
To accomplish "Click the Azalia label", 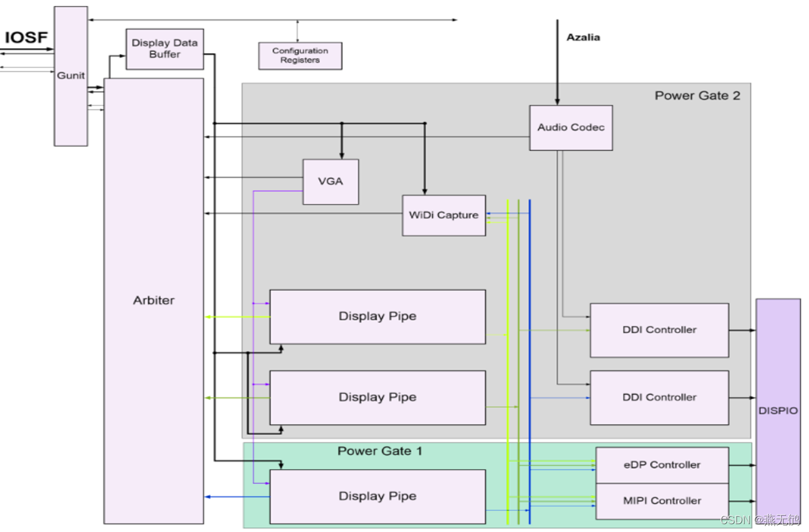I will [x=583, y=37].
